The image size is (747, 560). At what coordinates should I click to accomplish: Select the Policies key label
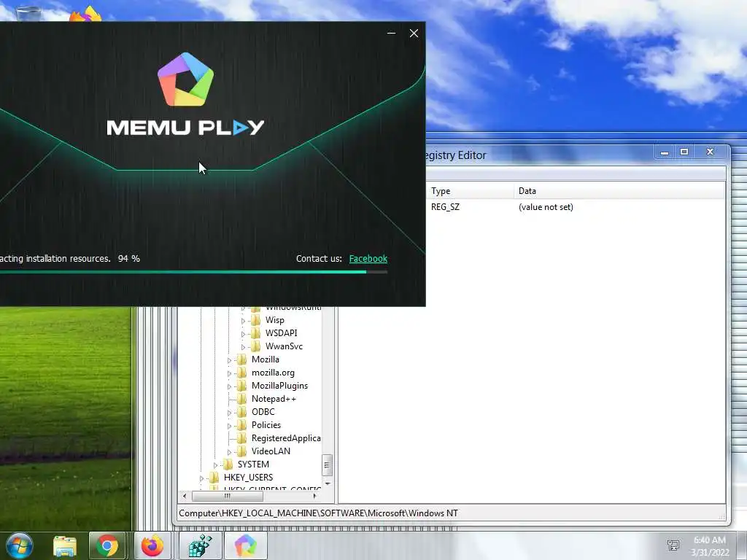[x=266, y=425]
